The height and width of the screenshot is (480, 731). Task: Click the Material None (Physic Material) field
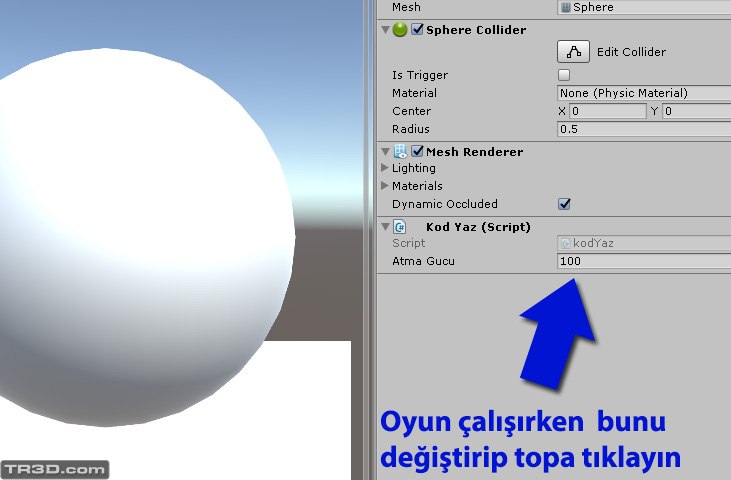(x=644, y=93)
